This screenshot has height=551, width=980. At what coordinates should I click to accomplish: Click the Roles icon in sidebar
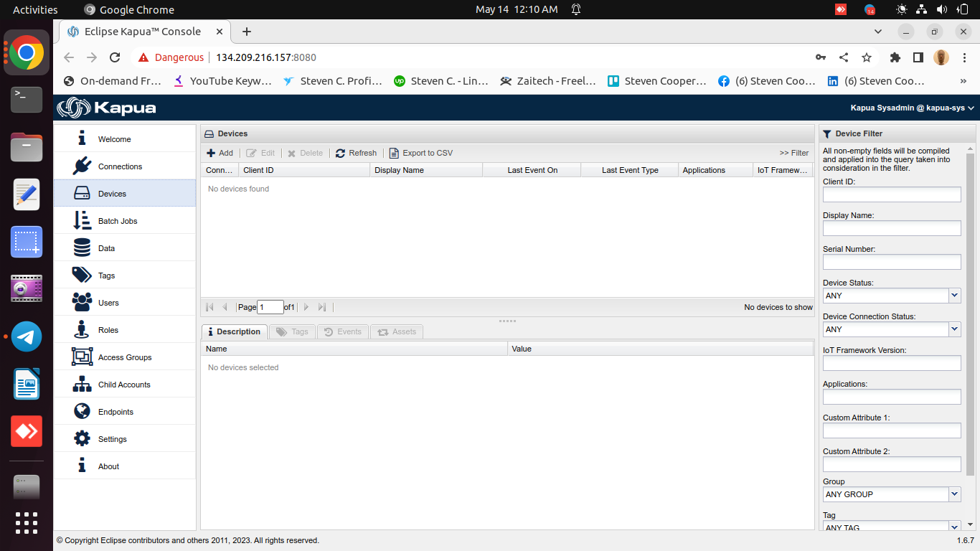[83, 329]
